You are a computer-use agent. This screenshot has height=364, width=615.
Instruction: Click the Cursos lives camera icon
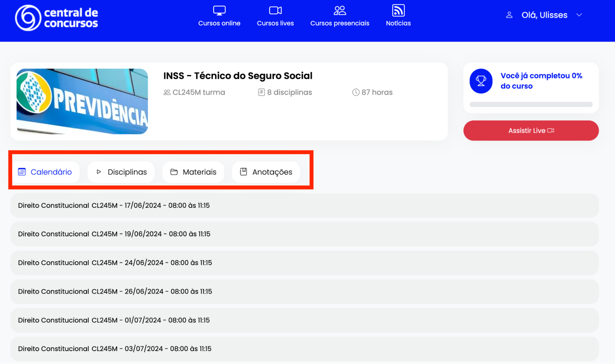click(275, 10)
